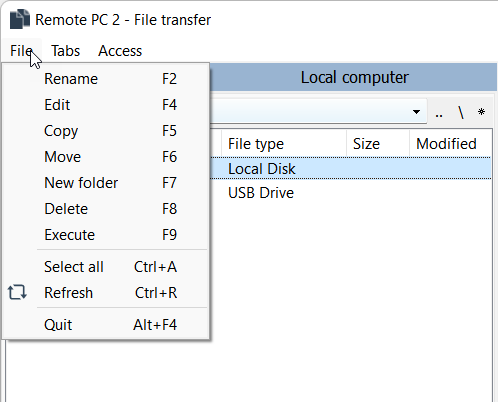This screenshot has height=402, width=498.
Task: Go to parent folder with the '..' button
Action: pos(439,112)
